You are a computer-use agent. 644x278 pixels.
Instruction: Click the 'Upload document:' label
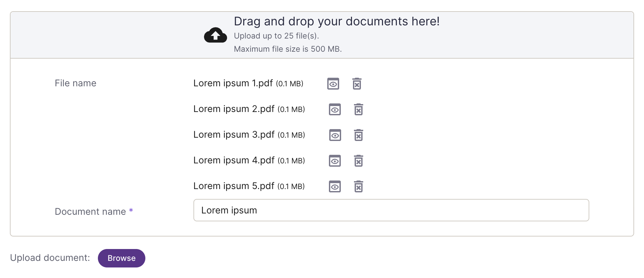(50, 258)
